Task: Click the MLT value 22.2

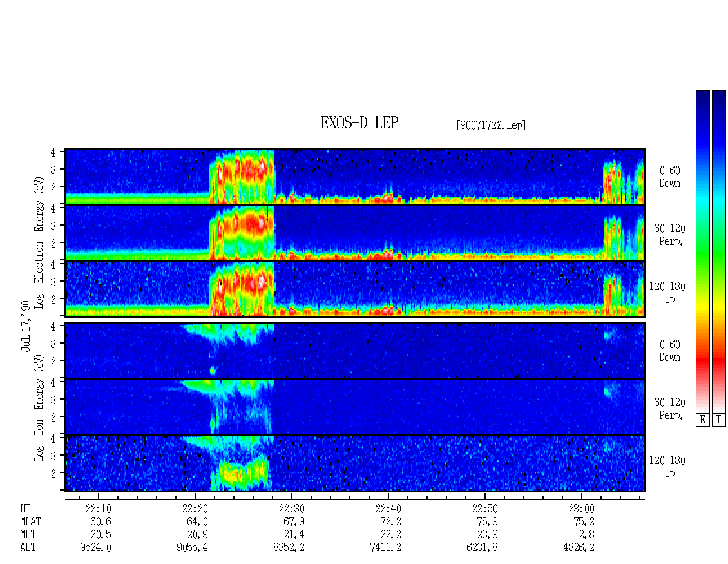Action: (390, 535)
